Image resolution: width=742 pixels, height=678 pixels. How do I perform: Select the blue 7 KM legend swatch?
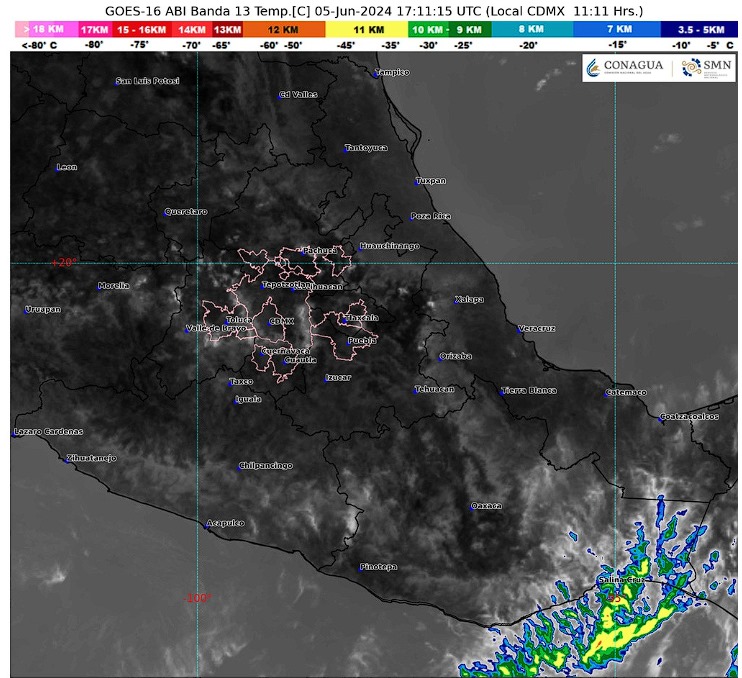coord(617,31)
